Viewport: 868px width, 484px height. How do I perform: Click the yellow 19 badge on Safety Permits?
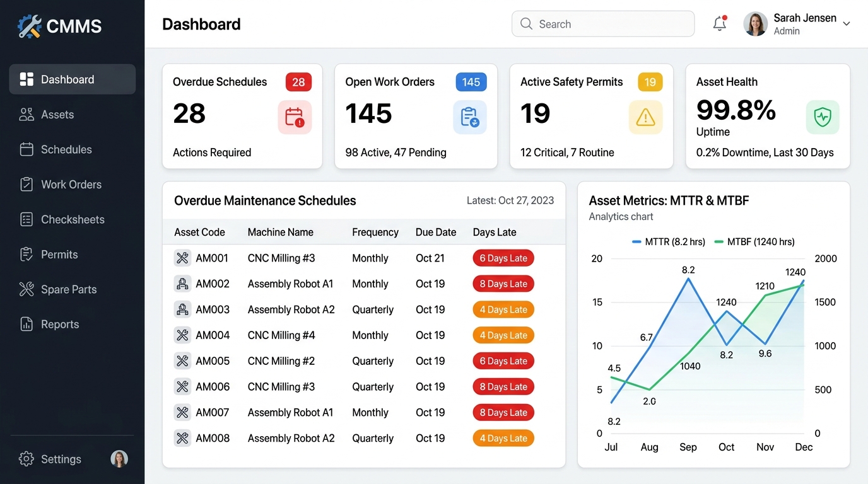point(650,82)
